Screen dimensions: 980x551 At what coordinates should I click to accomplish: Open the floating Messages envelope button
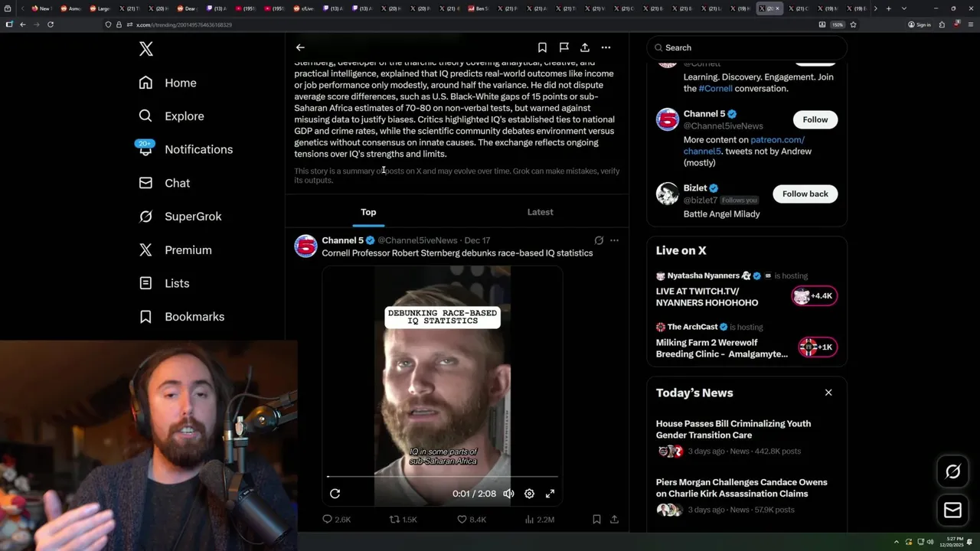point(952,510)
